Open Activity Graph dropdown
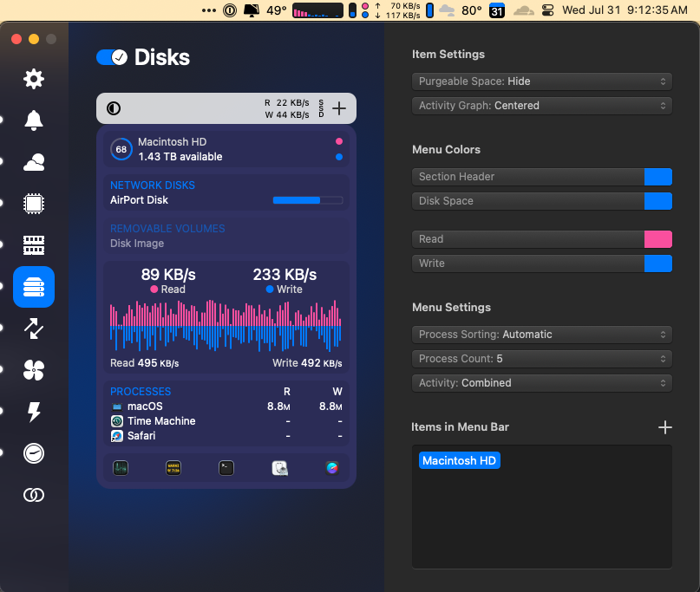Viewport: 700px width, 592px height. (x=542, y=106)
